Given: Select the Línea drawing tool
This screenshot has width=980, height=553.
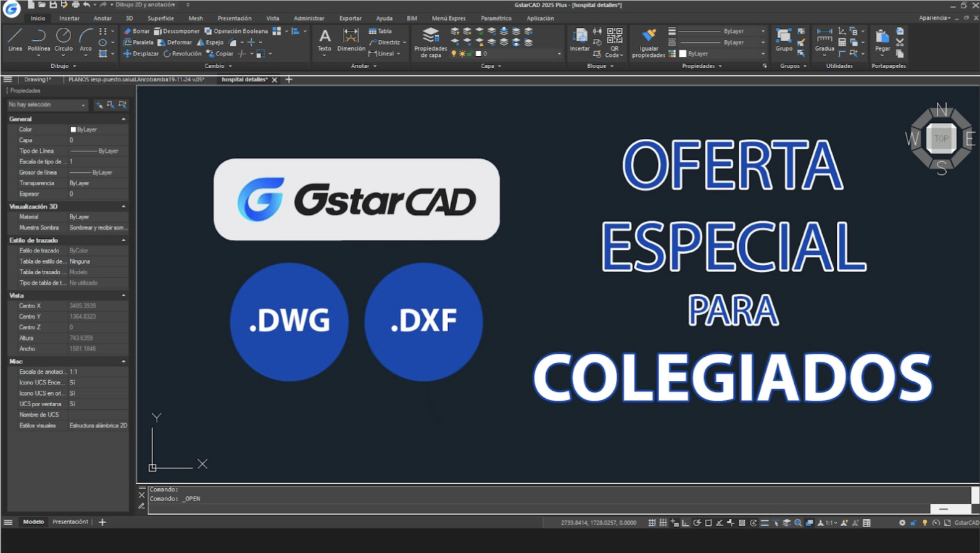Looking at the screenshot, I should 15,39.
